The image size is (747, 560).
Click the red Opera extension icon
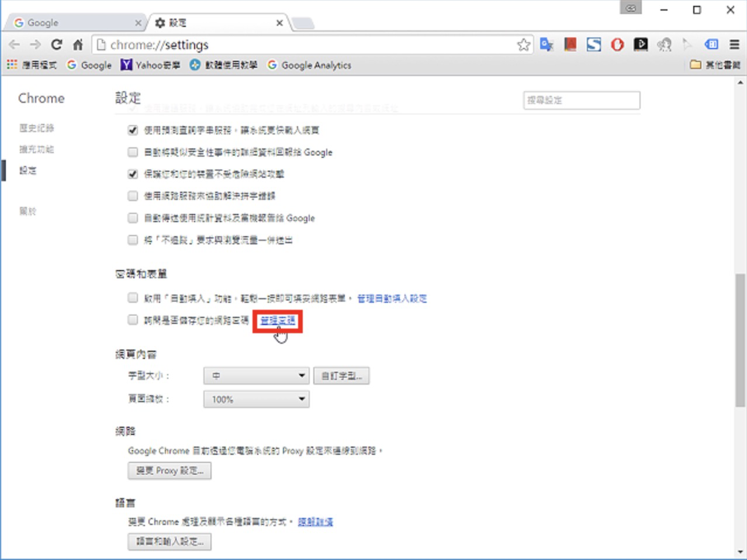[x=617, y=44]
